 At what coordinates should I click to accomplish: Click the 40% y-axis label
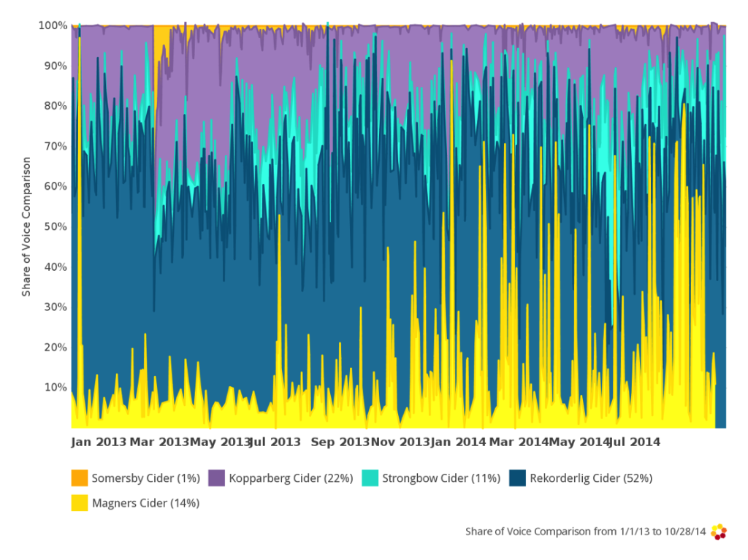(56, 266)
